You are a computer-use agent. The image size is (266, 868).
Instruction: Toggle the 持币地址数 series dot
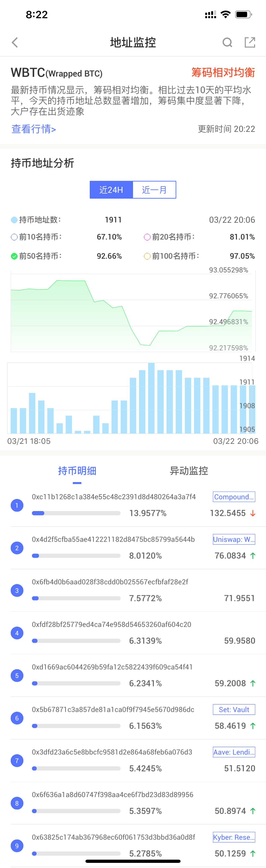pyautogui.click(x=14, y=220)
